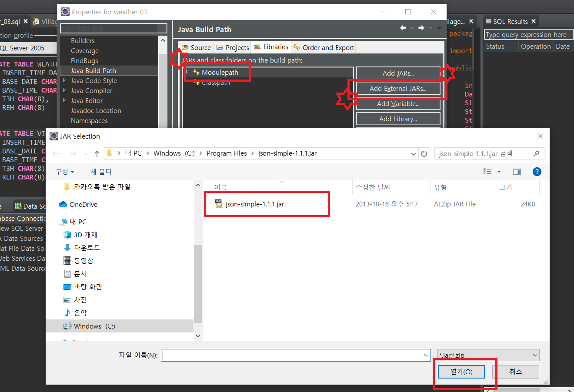Click back navigation arrow in Properties dialog
Image resolution: width=574 pixels, height=392 pixels.
pos(403,28)
